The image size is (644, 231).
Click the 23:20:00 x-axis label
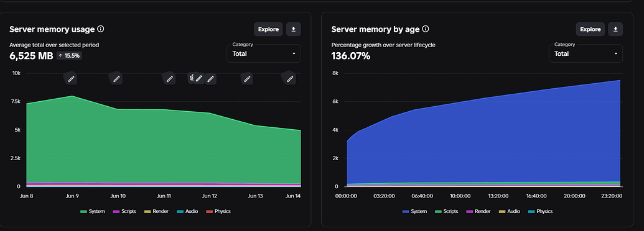pos(611,196)
